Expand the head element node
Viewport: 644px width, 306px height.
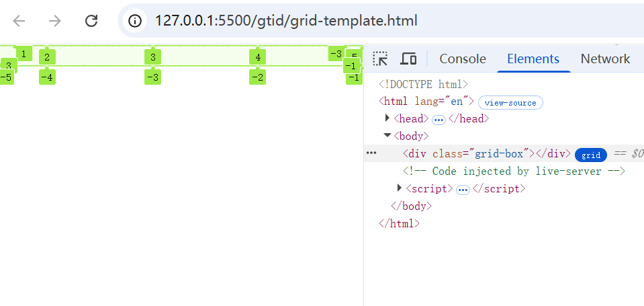click(387, 118)
